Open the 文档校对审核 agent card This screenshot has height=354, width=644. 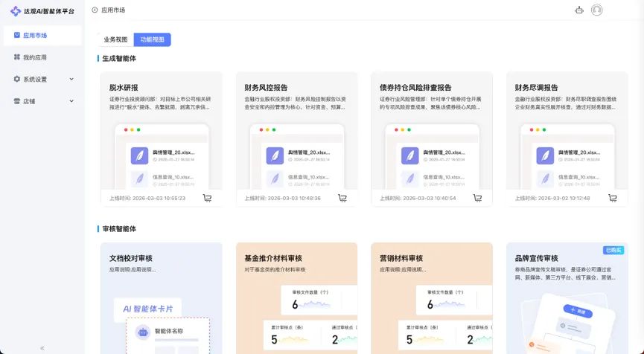coord(162,298)
